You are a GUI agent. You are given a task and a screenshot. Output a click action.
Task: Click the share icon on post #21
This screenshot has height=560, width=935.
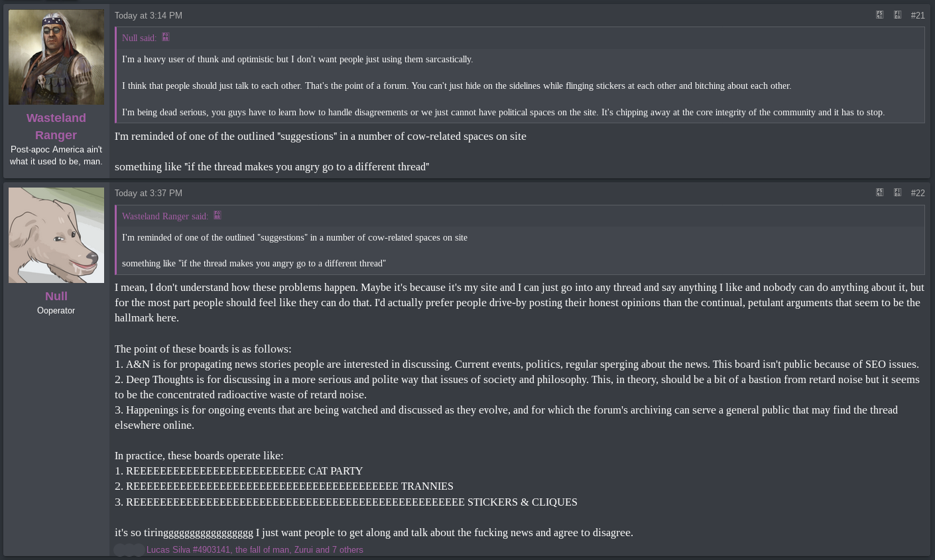point(880,15)
